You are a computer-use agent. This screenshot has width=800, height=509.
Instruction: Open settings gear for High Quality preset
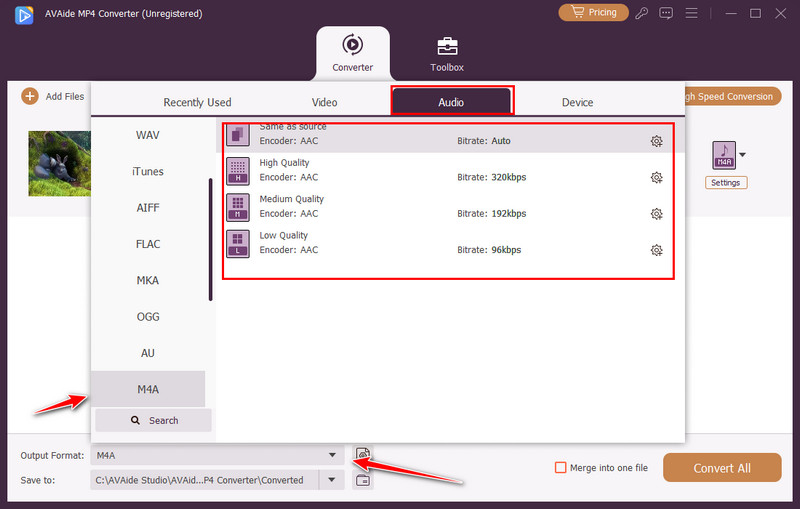(656, 178)
